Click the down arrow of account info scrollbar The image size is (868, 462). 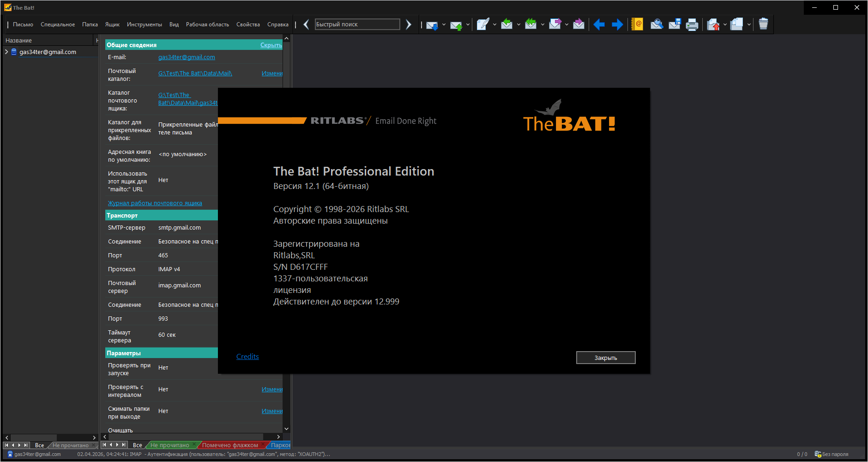286,429
